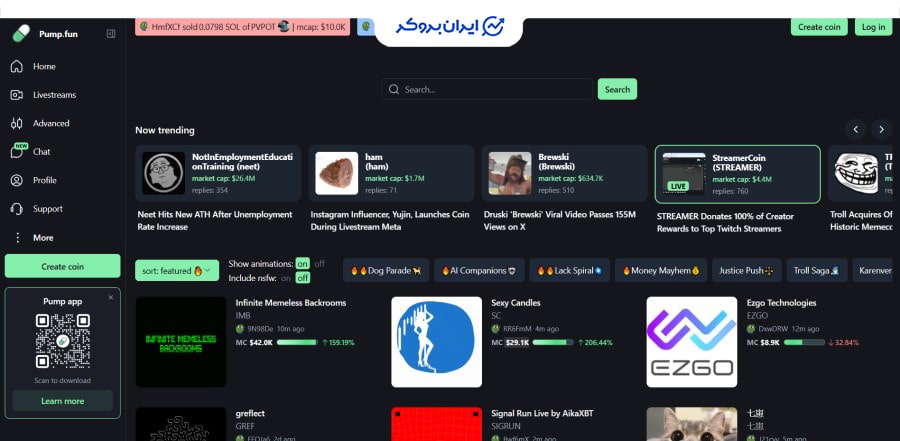
Task: Click the Log in button
Action: (872, 27)
